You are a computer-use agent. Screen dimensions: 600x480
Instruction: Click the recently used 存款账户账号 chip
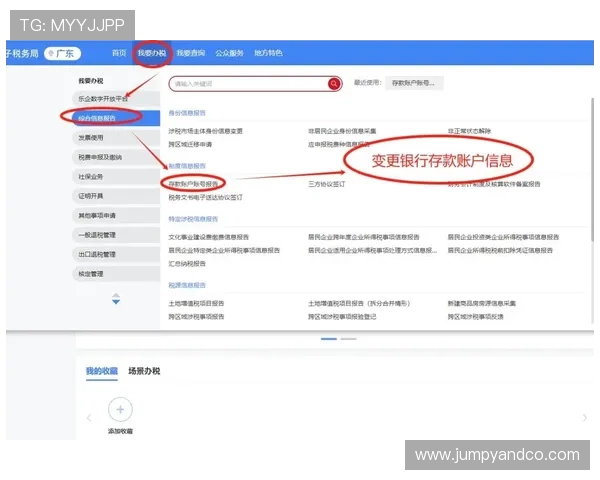click(x=414, y=83)
